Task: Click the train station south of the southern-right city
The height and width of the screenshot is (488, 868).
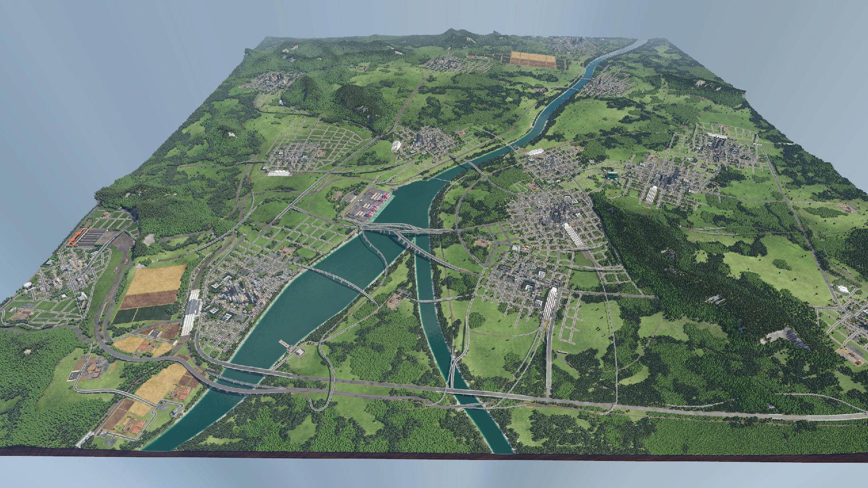Action: point(550,303)
